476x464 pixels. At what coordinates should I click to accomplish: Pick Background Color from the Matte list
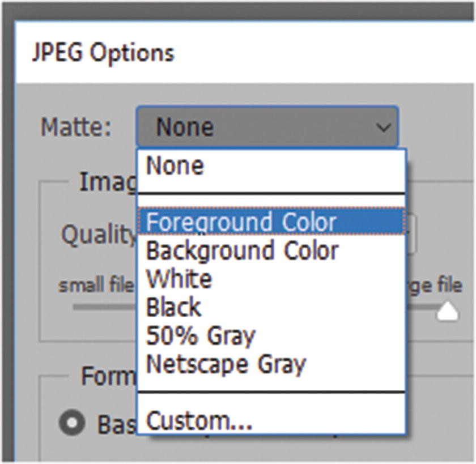[x=243, y=250]
